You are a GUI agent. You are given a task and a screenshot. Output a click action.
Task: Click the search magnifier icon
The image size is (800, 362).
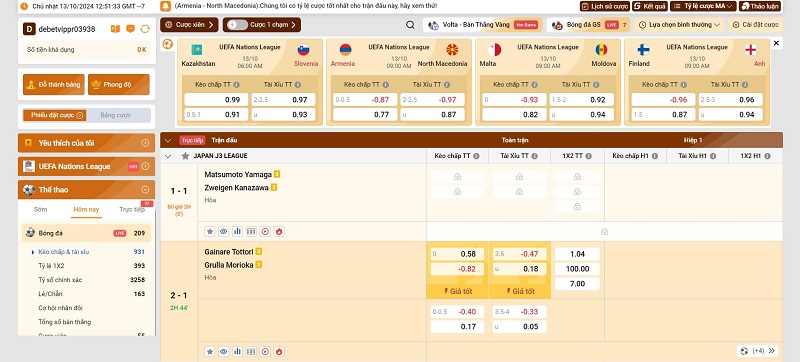pyautogui.click(x=410, y=24)
